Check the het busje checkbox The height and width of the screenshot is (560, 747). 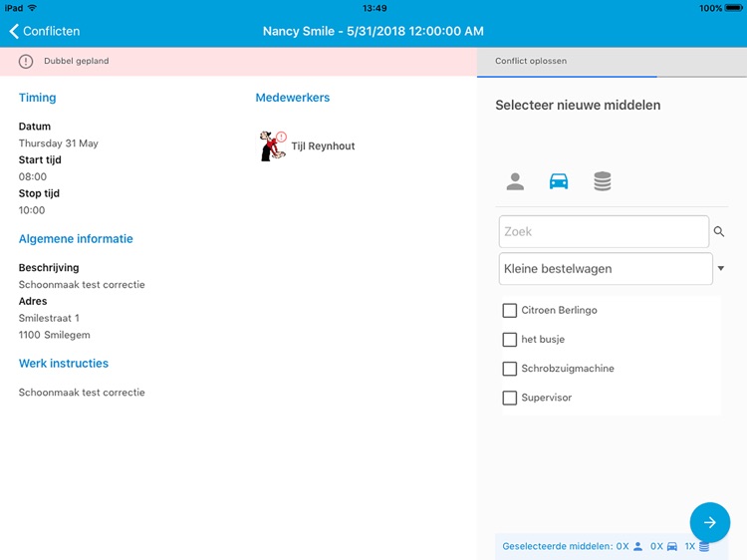[x=509, y=340]
